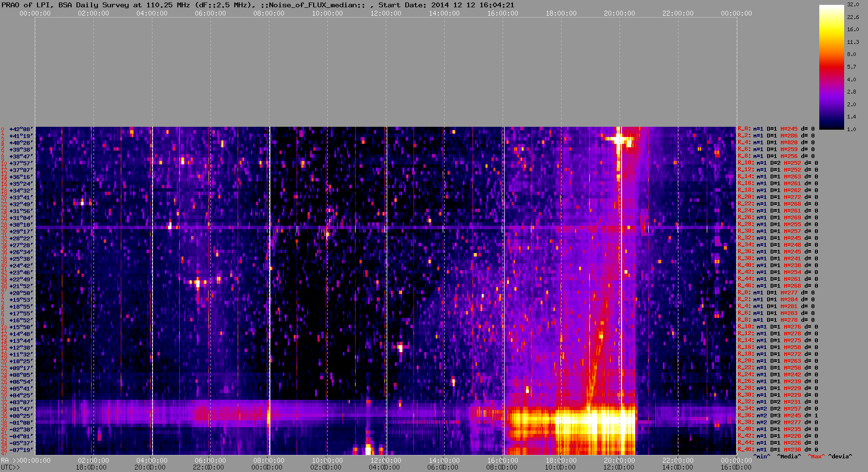The image size is (868, 472).
Task: Click the +24°42' declination label
Action: pos(21,266)
